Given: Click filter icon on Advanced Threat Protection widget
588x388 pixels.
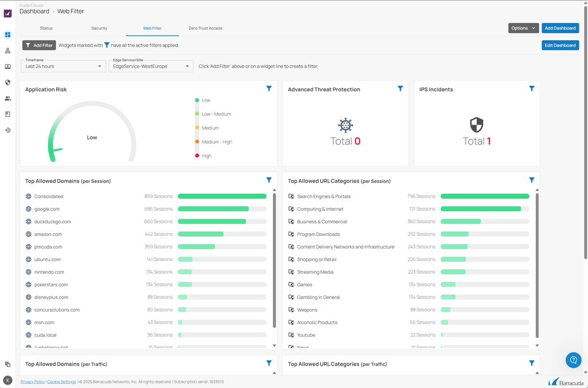Looking at the screenshot, I should click(400, 88).
